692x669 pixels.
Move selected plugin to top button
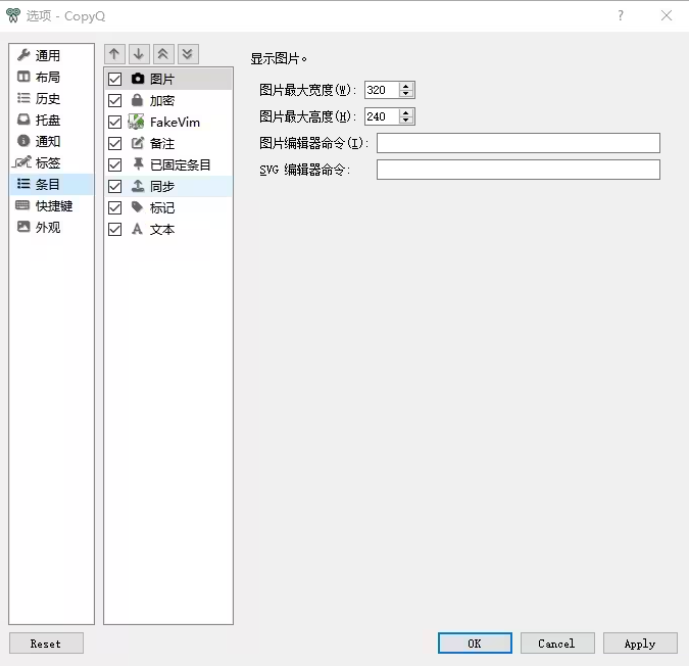pos(163,54)
